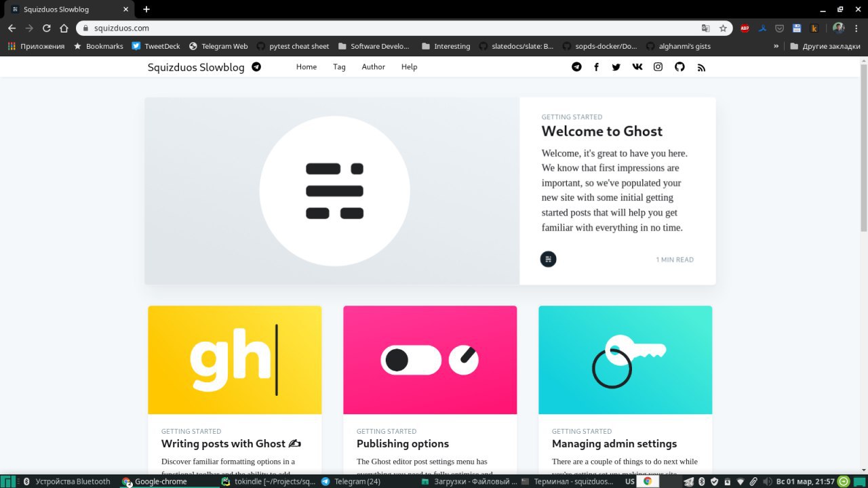Open 'Publishing options' article title
The image size is (868, 488).
[403, 443]
